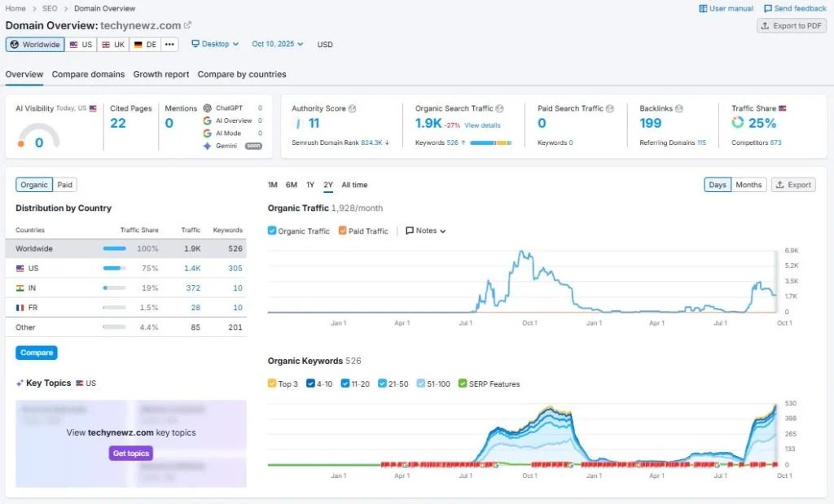The image size is (834, 504).
Task: Click the SEO breadcrumb link
Action: (50, 8)
